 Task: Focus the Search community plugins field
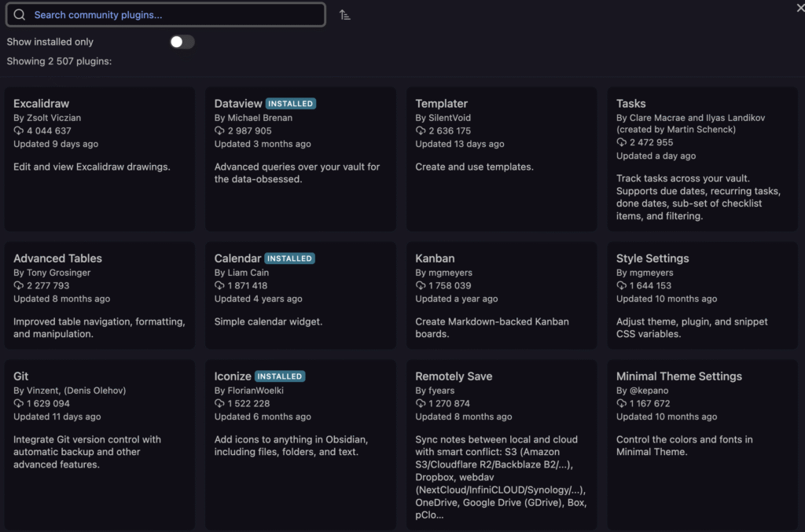click(165, 15)
